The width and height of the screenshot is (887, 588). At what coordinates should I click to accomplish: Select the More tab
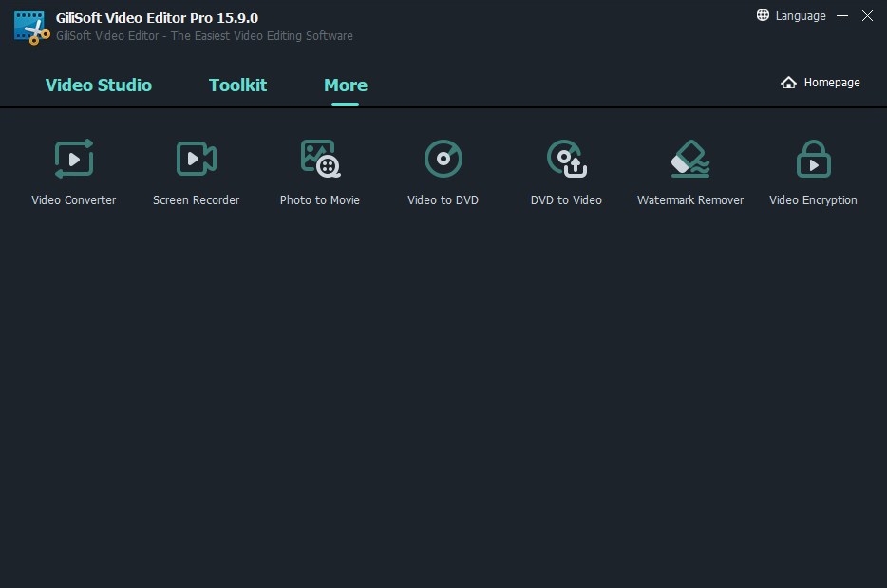[346, 85]
